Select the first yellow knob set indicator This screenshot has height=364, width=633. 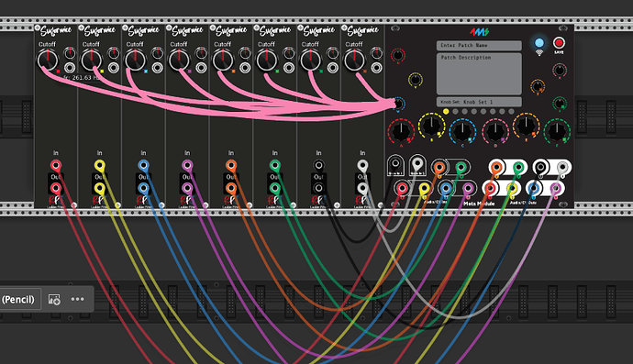[446, 111]
